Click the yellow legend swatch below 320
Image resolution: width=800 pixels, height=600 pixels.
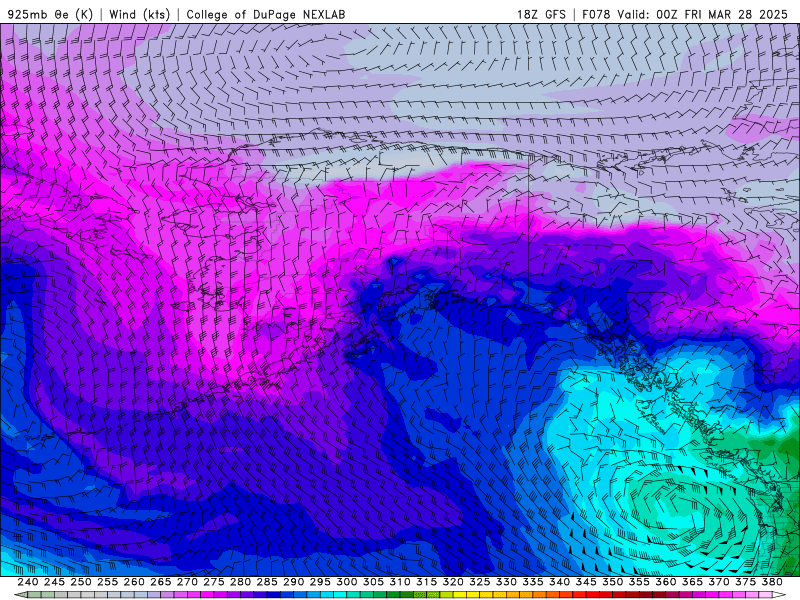tap(460, 595)
